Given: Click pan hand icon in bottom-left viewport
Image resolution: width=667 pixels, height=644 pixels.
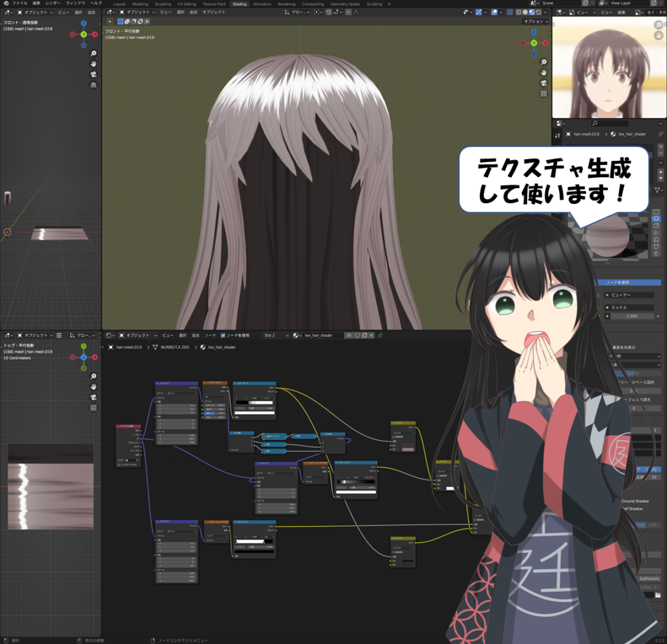Looking at the screenshot, I should 94,387.
